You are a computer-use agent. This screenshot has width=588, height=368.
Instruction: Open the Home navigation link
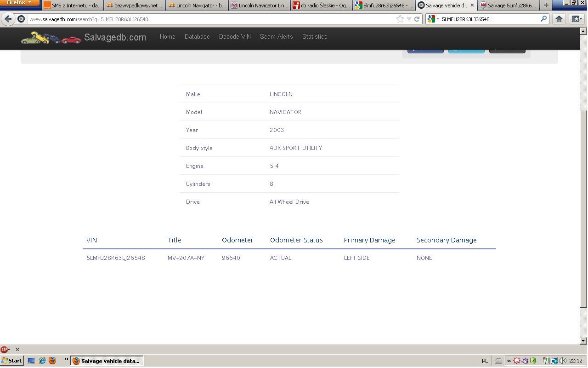[167, 37]
